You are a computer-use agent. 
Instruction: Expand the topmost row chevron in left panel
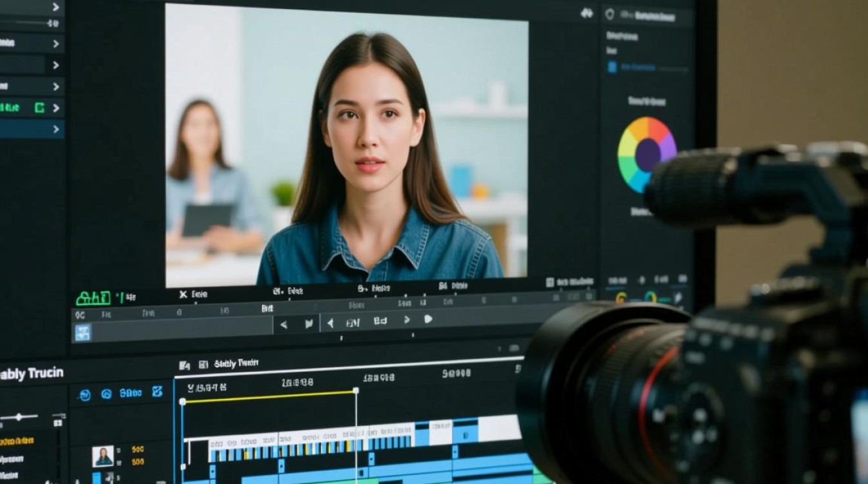pyautogui.click(x=56, y=8)
